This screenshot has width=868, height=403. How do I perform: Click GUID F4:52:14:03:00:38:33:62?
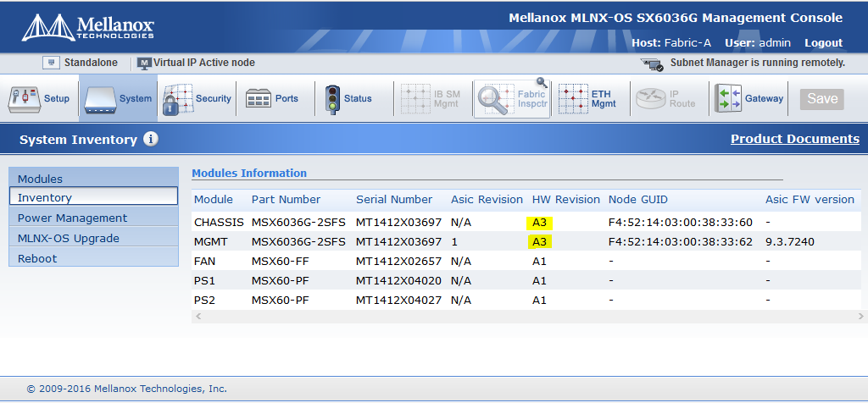pos(681,242)
